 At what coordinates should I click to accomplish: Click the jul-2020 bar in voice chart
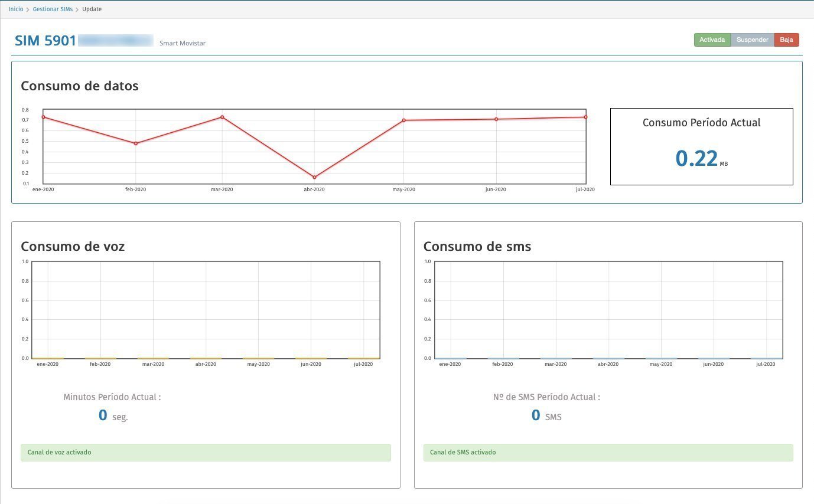click(x=363, y=358)
